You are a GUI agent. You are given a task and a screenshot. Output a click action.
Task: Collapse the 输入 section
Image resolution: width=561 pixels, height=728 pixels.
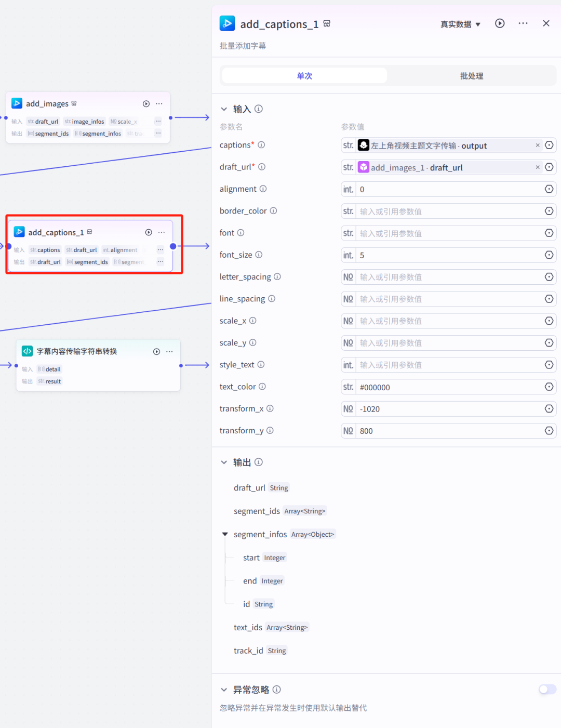pyautogui.click(x=224, y=109)
